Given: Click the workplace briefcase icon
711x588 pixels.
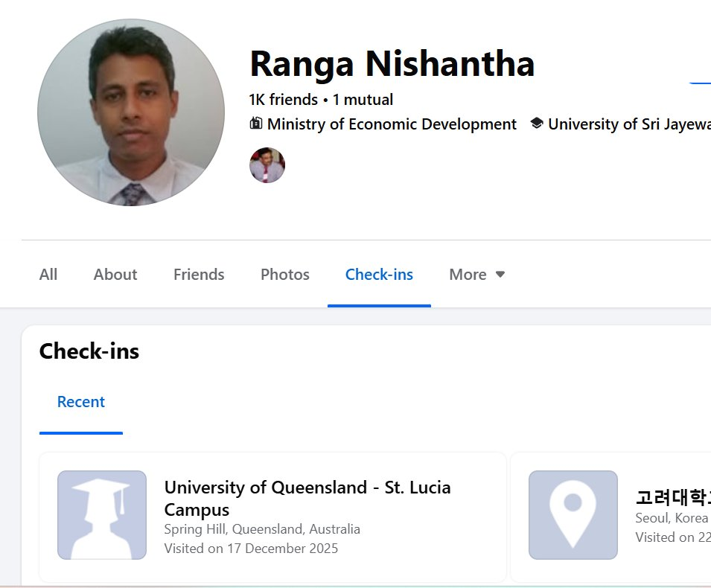Looking at the screenshot, I should [x=256, y=123].
